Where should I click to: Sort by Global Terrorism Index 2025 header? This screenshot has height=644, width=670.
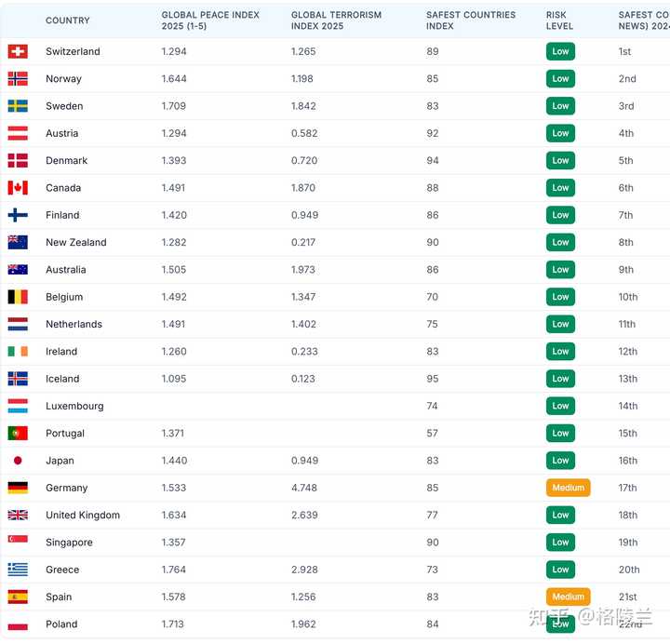336,20
